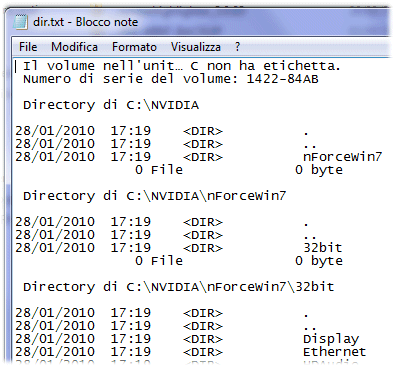The height and width of the screenshot is (366, 394).
Task: Click the Ethernet directory entry
Action: tap(334, 352)
